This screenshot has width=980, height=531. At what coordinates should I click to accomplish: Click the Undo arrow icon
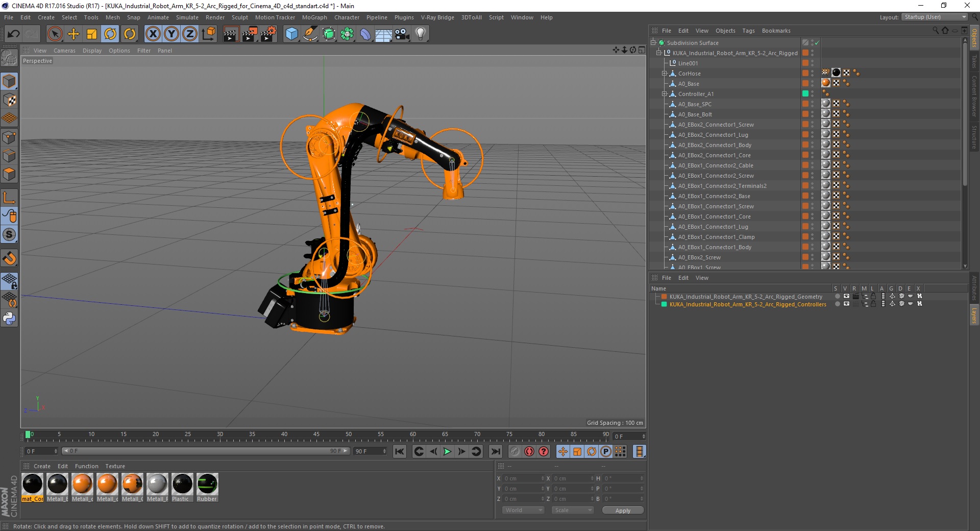pos(14,34)
